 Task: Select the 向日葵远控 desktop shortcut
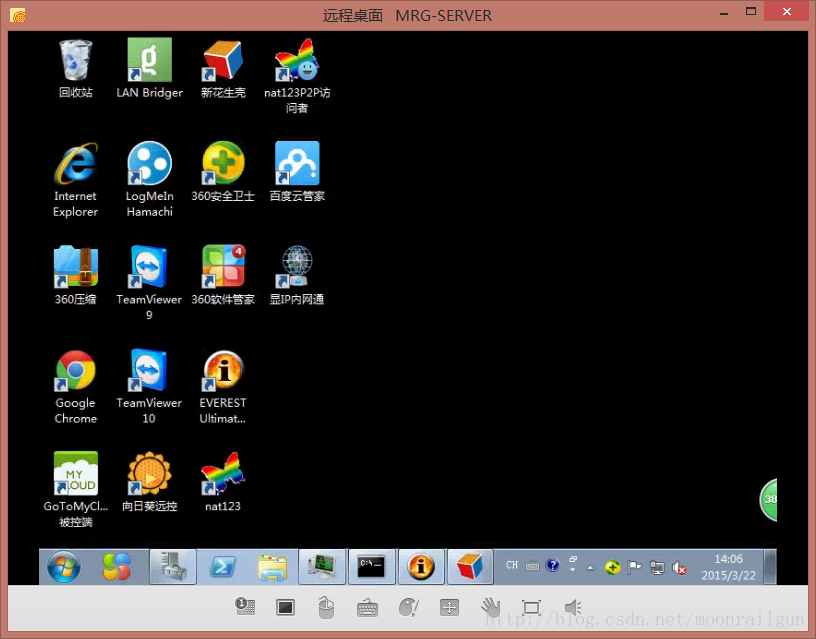149,482
